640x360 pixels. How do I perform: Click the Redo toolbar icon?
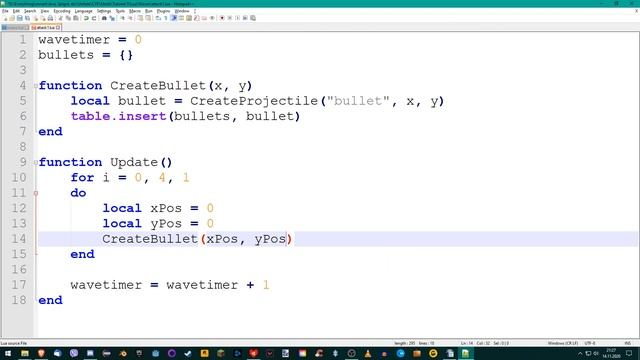click(x=94, y=18)
